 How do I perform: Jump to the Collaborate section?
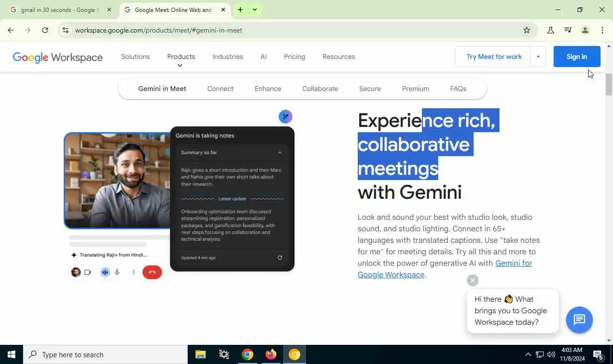click(320, 89)
